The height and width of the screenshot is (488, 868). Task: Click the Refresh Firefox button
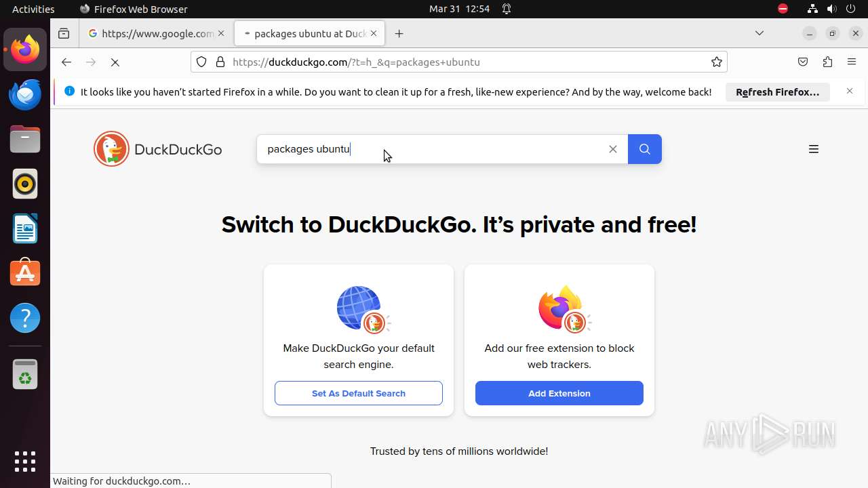(x=778, y=92)
